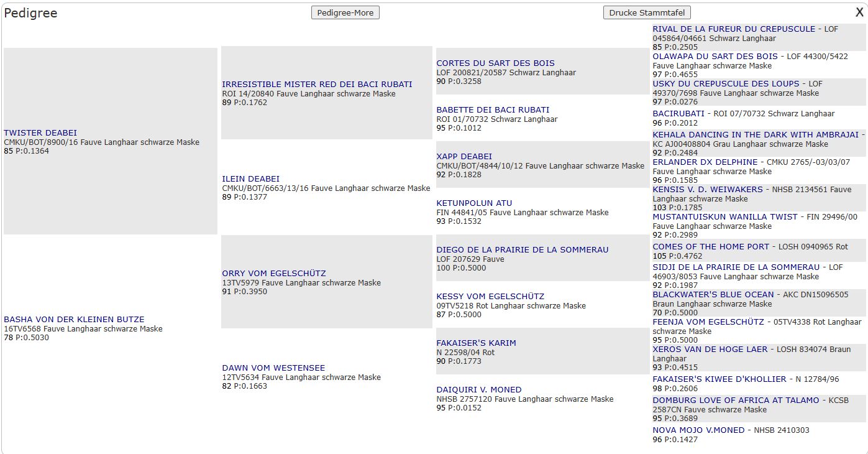The height and width of the screenshot is (454, 868).
Task: Open KETUNPOLUN ATU entry
Action: [x=474, y=203]
